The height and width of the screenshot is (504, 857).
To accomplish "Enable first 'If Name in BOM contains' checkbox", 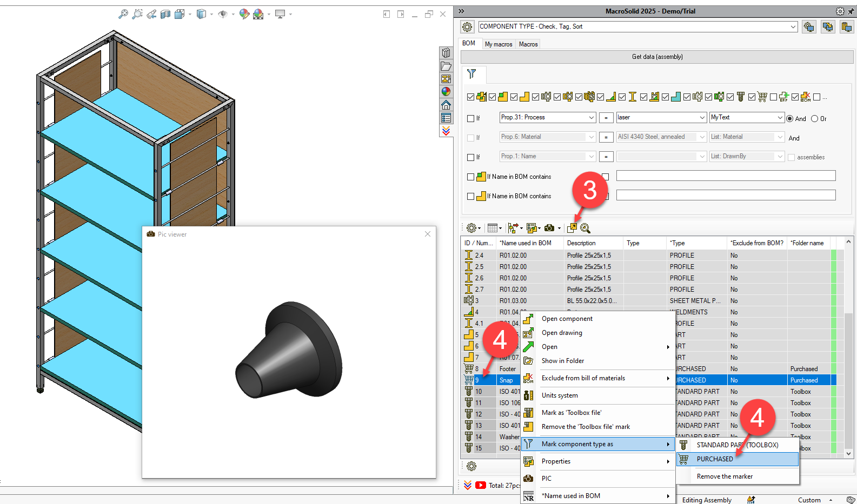I will (x=470, y=177).
